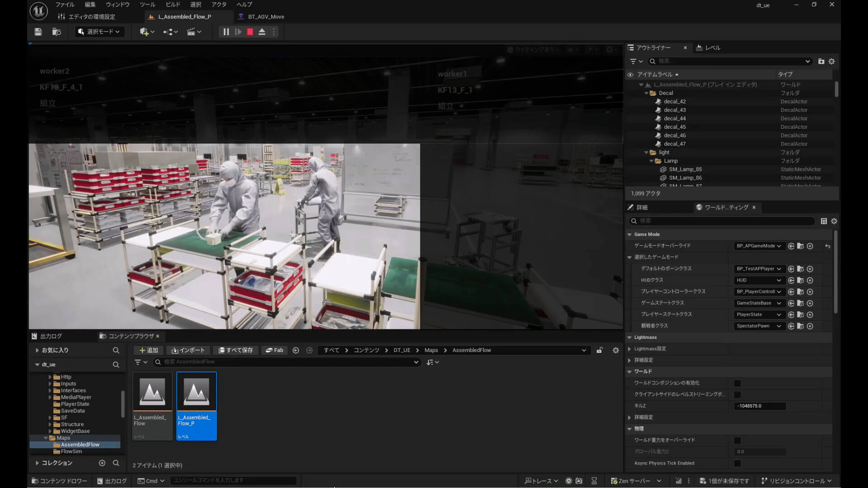Open the GameMode override BP_APGameMode dropdown
The width and height of the screenshot is (868, 488).
point(759,246)
